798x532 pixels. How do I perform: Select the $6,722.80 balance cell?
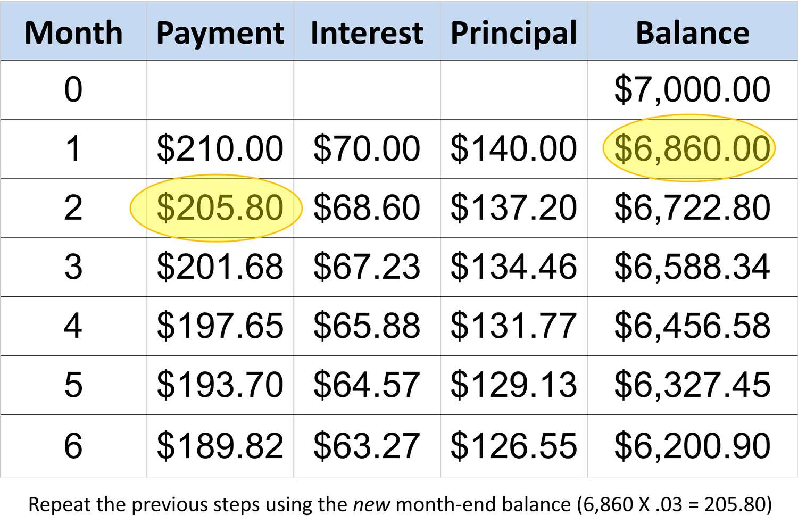pyautogui.click(x=692, y=207)
